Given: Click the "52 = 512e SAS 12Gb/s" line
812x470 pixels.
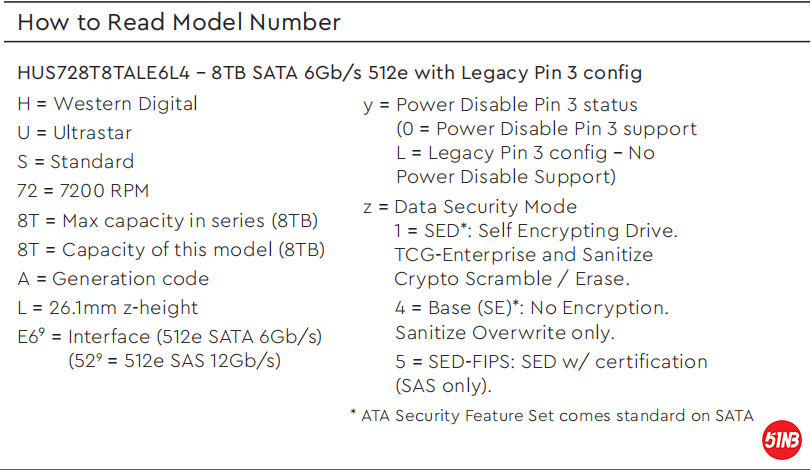Looking at the screenshot, I should (x=175, y=360).
